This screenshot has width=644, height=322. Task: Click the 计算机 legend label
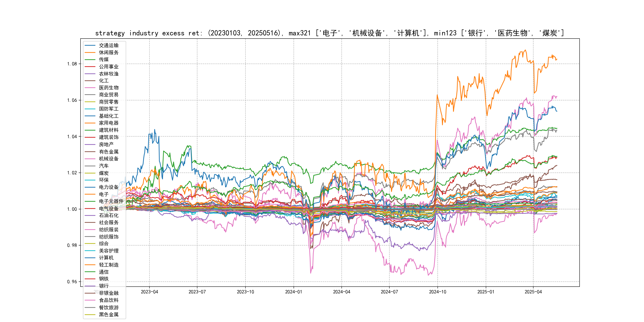coord(106,258)
